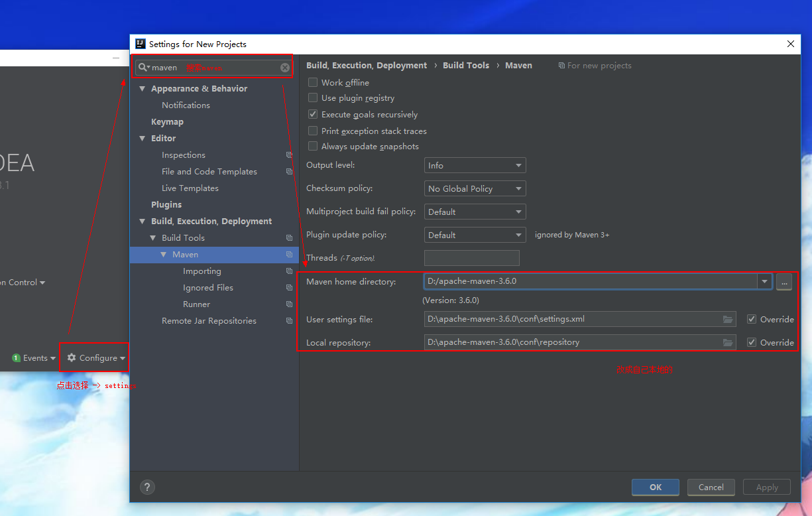Click the project-level icon next to File and Code Templates

pos(289,172)
